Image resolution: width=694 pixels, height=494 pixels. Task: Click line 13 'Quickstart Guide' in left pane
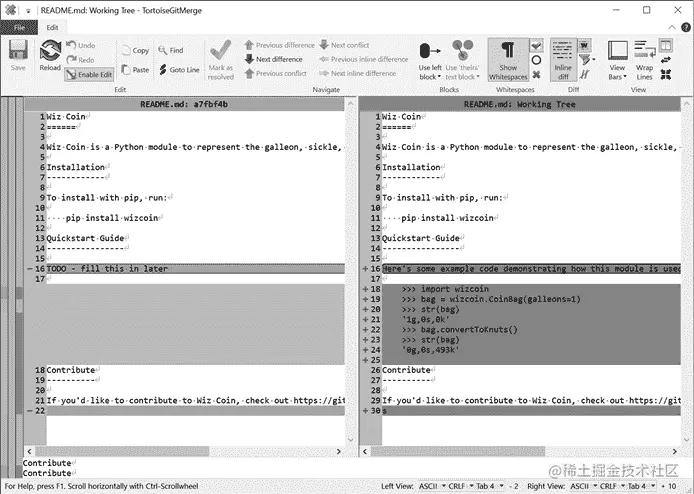[x=195, y=238]
